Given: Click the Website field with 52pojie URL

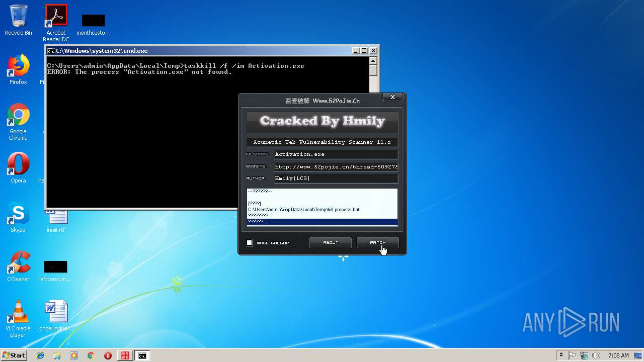Looking at the screenshot, I should (x=336, y=166).
